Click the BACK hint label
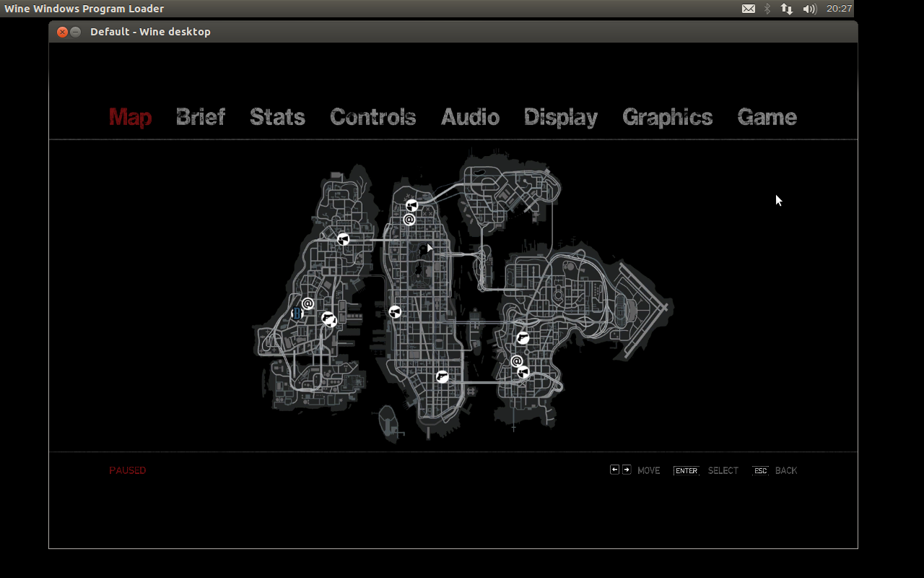Screen dimensions: 924x578 tap(786, 470)
